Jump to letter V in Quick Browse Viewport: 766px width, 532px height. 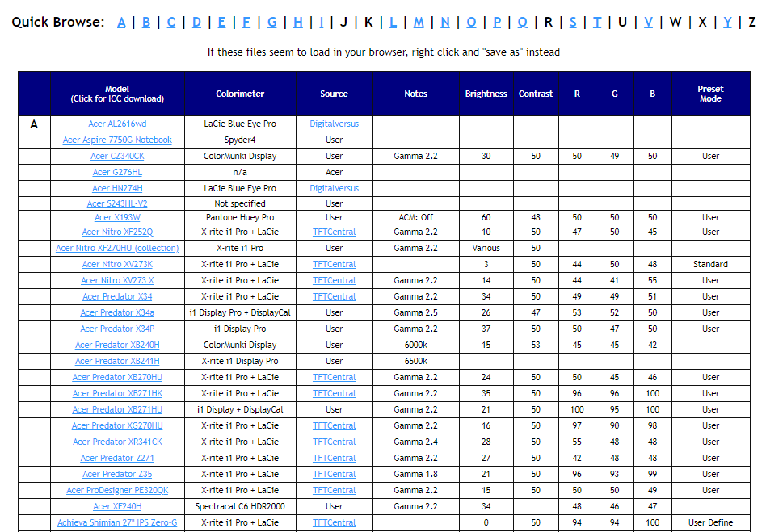pyautogui.click(x=648, y=23)
